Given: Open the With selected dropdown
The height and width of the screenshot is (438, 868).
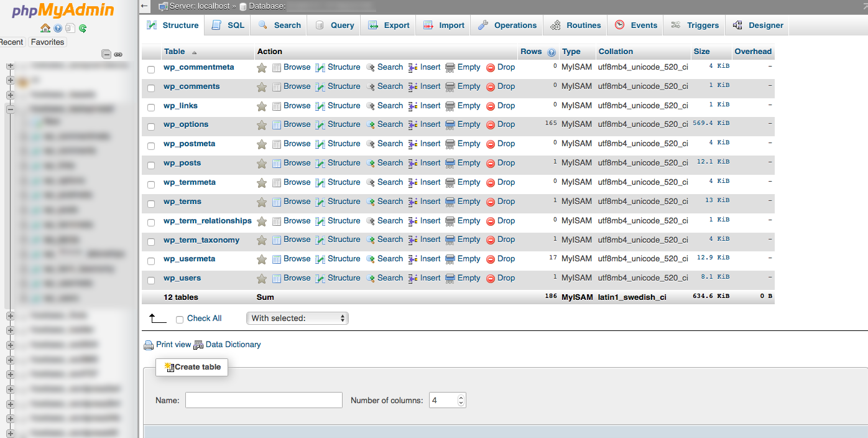Looking at the screenshot, I should [297, 318].
